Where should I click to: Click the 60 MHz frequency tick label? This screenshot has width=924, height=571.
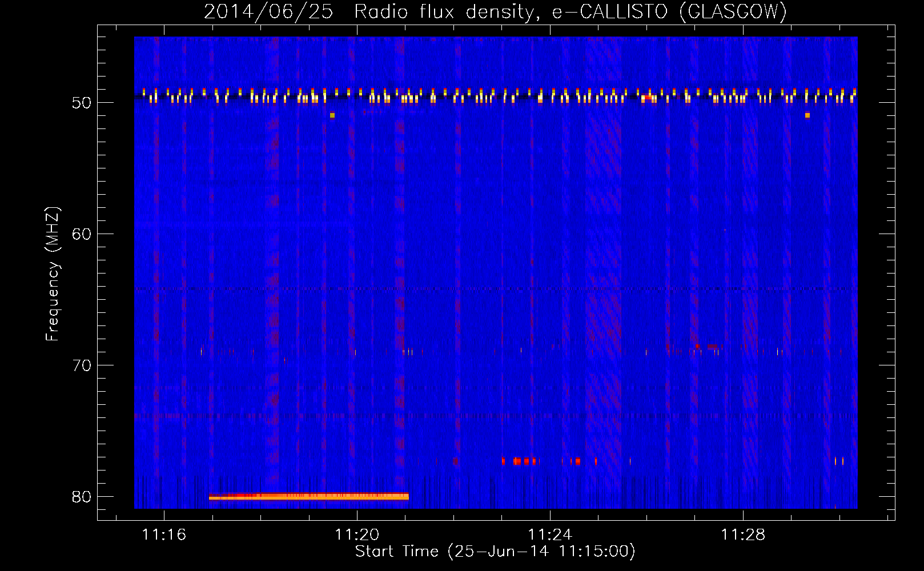[x=82, y=234]
